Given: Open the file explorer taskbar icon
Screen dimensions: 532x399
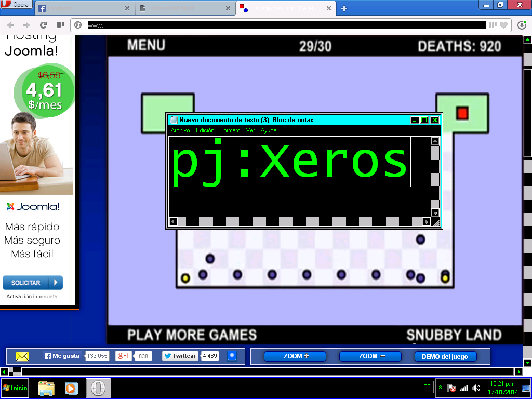Looking at the screenshot, I should coord(46,388).
